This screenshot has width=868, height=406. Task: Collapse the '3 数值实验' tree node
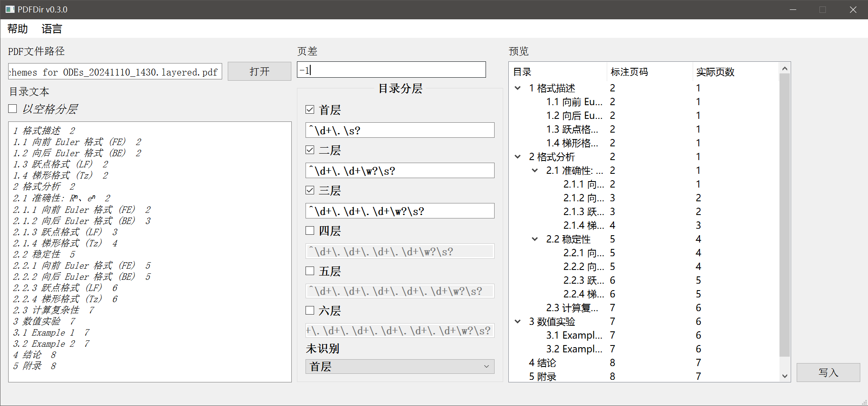click(518, 321)
